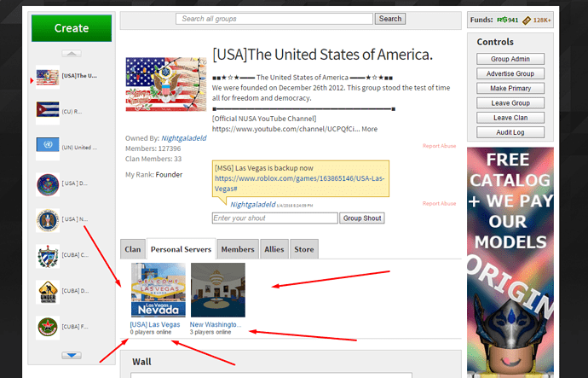Open the [CUBA] D... under construction icon

48,292
